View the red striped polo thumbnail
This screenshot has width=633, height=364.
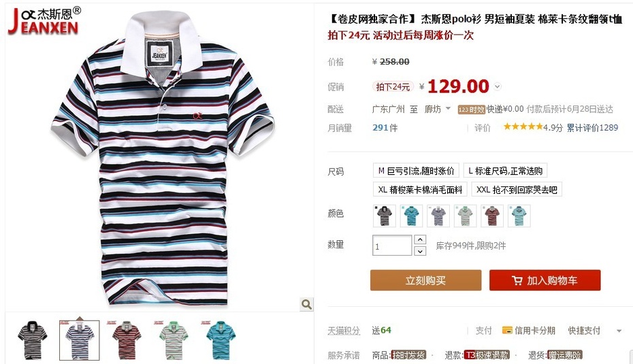(x=127, y=340)
